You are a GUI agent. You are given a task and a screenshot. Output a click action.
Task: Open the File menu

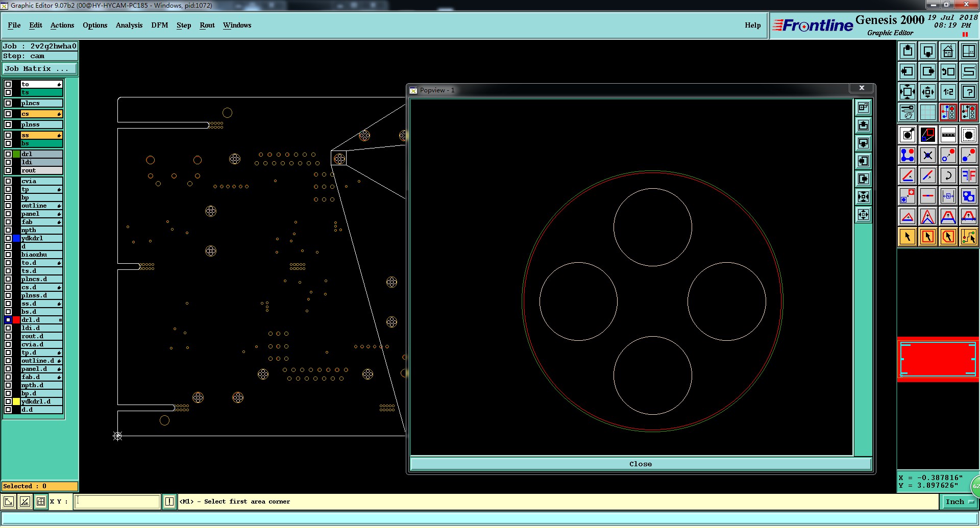tap(14, 25)
